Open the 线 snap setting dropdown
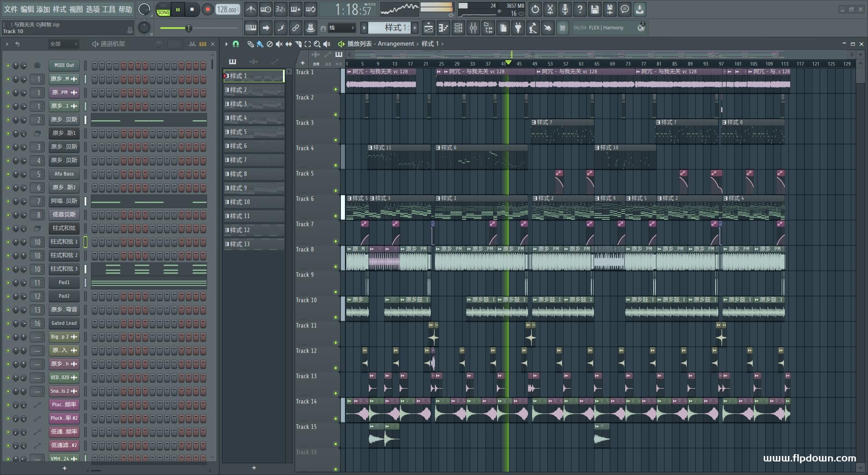868x475 pixels. (x=341, y=28)
